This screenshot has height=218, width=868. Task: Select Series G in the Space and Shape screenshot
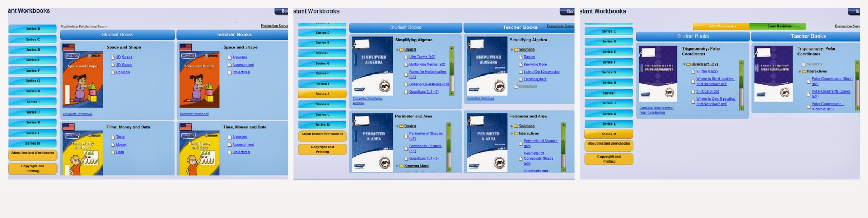(x=33, y=81)
